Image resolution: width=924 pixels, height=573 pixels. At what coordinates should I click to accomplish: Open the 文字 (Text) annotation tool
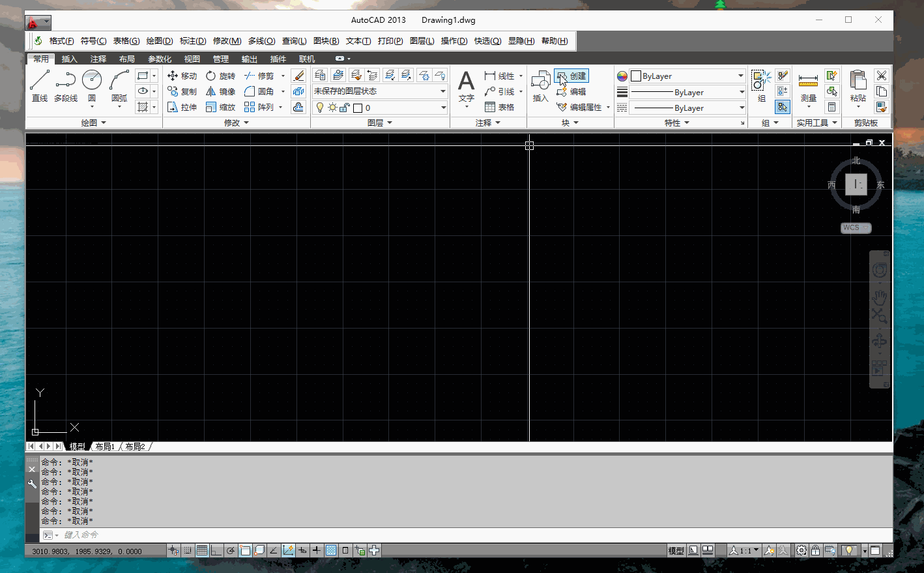466,85
